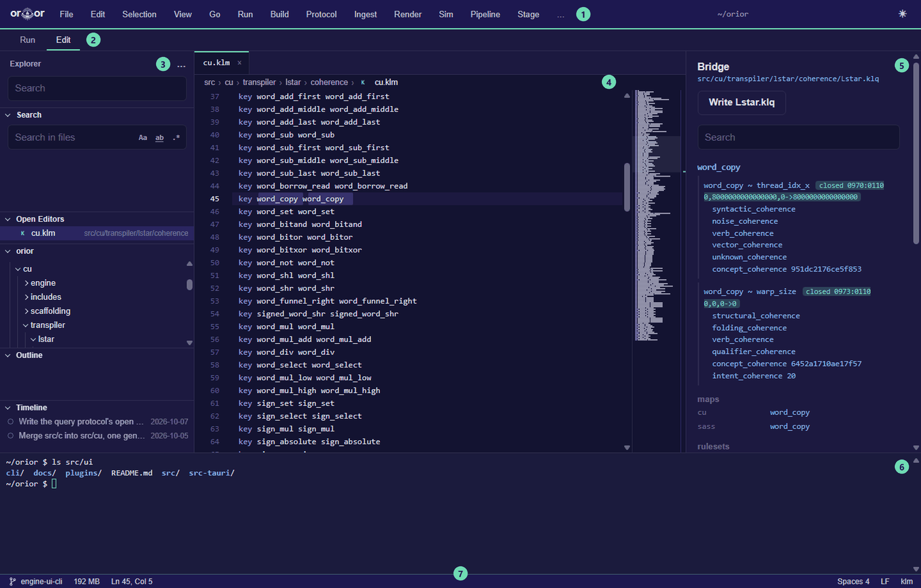921x588 pixels.
Task: Click Ln 45, Col 5 status entry
Action: point(132,582)
